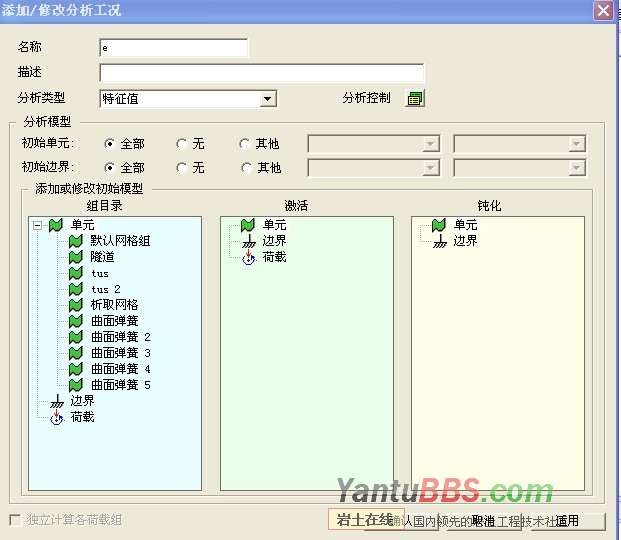The height and width of the screenshot is (540, 621).
Task: Collapse the 单元 tree node in 组目录
Action: (37, 225)
